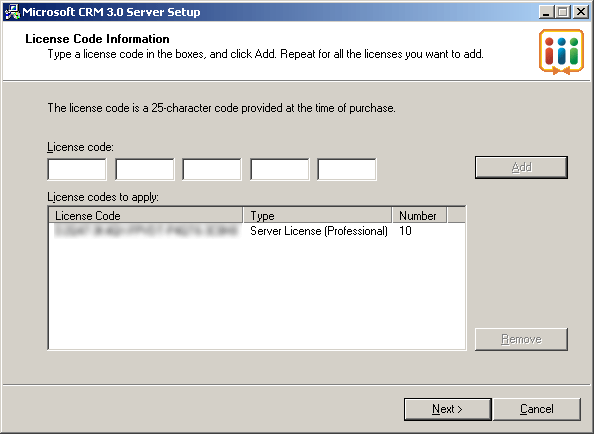Close the Server Setup window
This screenshot has height=434, width=594.
tap(581, 12)
